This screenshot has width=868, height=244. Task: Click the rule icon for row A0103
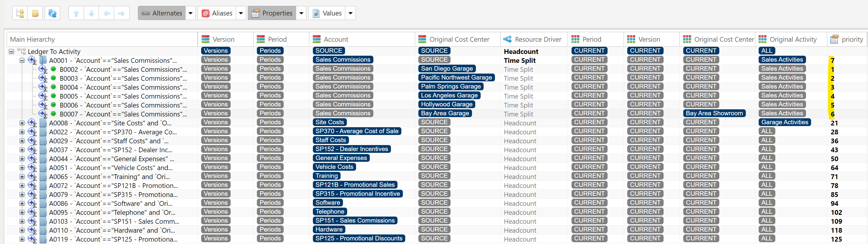coord(32,221)
